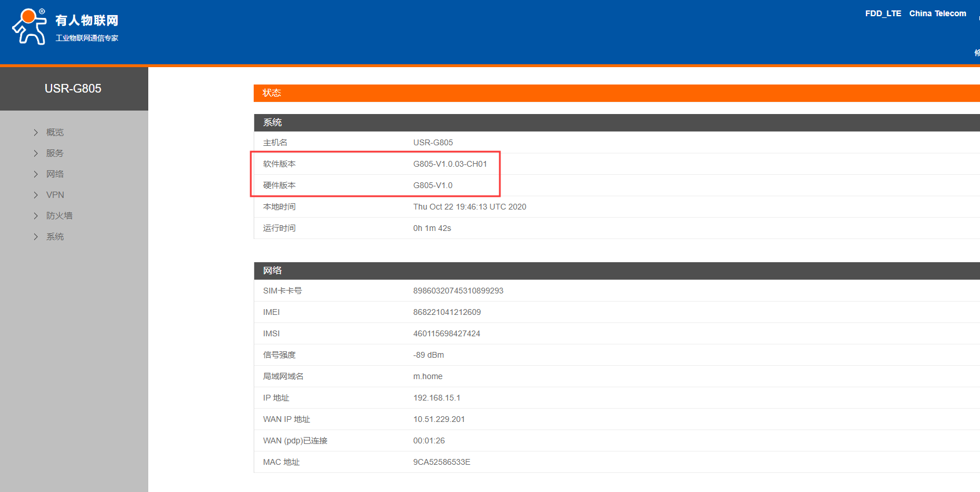Open the 服务 sidebar menu
The width and height of the screenshot is (980, 492).
pyautogui.click(x=55, y=153)
